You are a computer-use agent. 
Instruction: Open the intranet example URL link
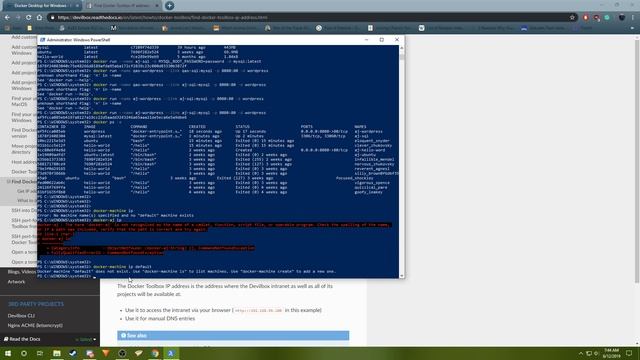[x=258, y=311]
